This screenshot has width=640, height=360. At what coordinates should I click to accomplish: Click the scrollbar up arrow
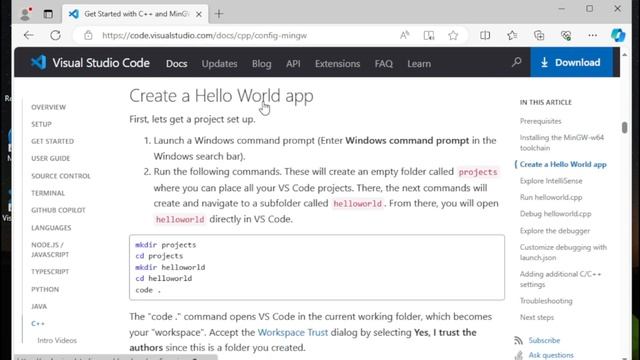point(624,54)
